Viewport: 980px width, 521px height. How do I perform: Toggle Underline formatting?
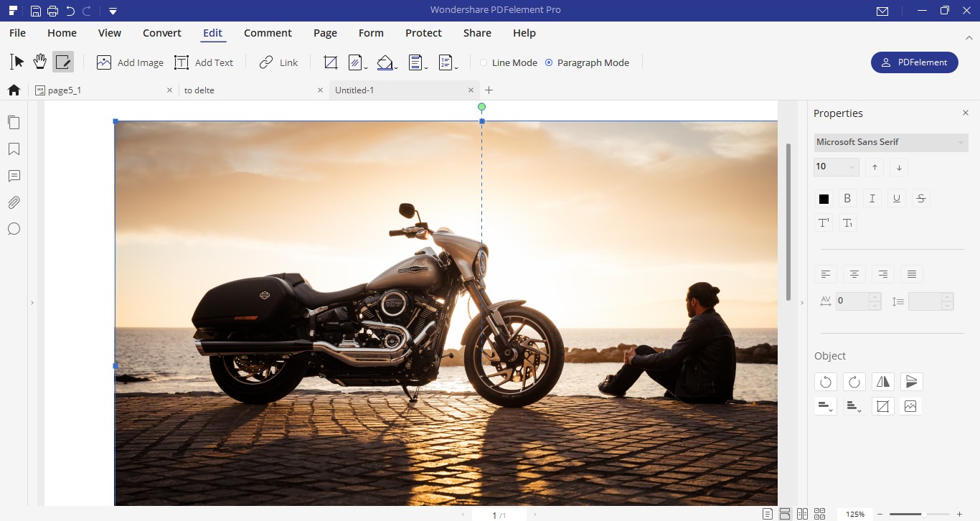[x=897, y=199]
